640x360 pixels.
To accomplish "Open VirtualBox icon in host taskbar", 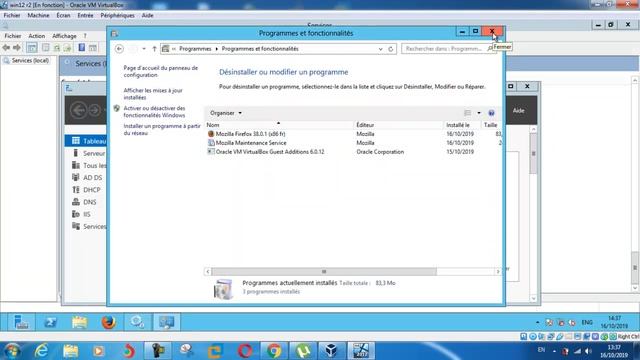I will coord(331,351).
